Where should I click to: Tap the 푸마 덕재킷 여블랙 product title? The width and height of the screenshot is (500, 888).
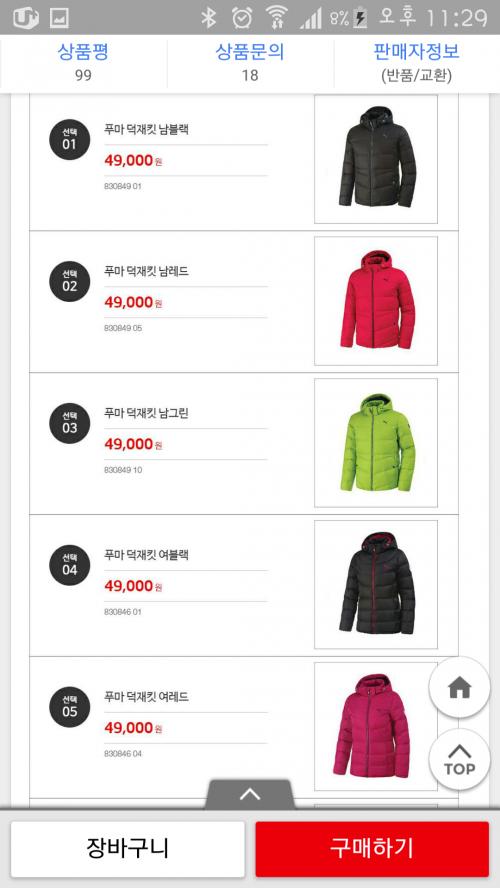(x=147, y=555)
